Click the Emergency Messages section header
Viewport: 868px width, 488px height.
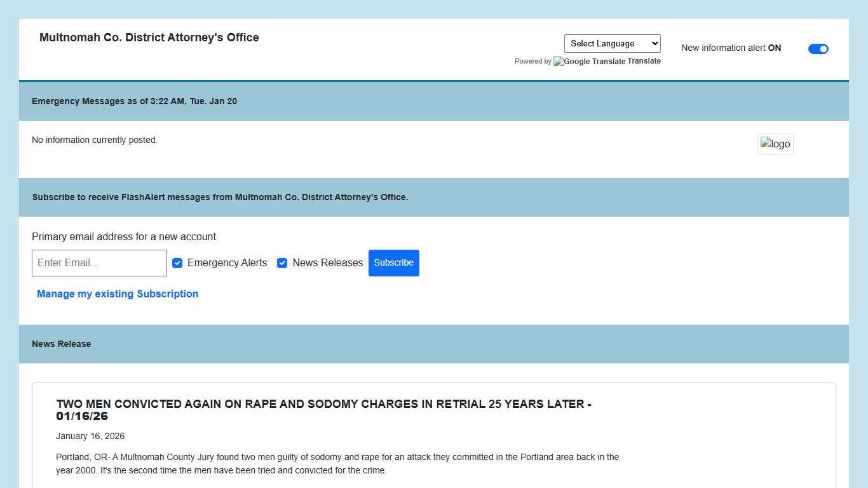(134, 101)
